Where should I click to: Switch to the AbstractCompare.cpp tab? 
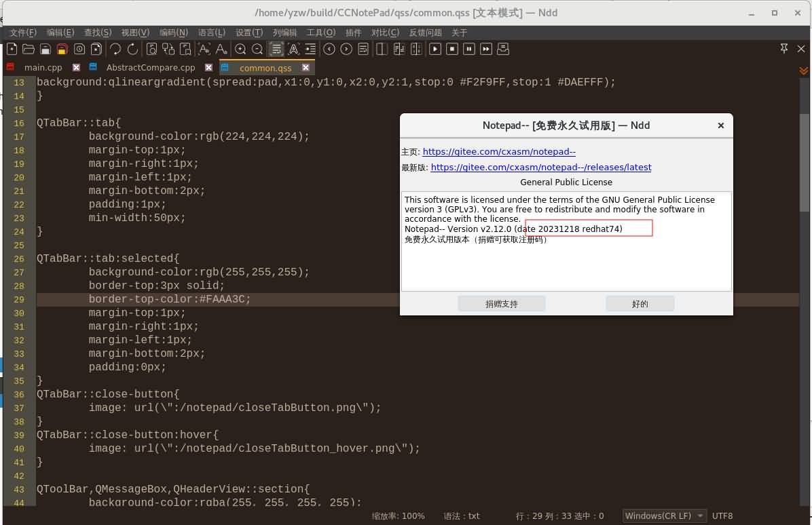[x=151, y=67]
